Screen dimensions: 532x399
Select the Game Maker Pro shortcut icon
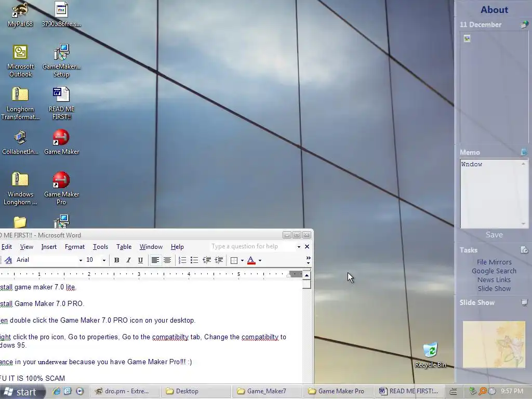pyautogui.click(x=61, y=189)
